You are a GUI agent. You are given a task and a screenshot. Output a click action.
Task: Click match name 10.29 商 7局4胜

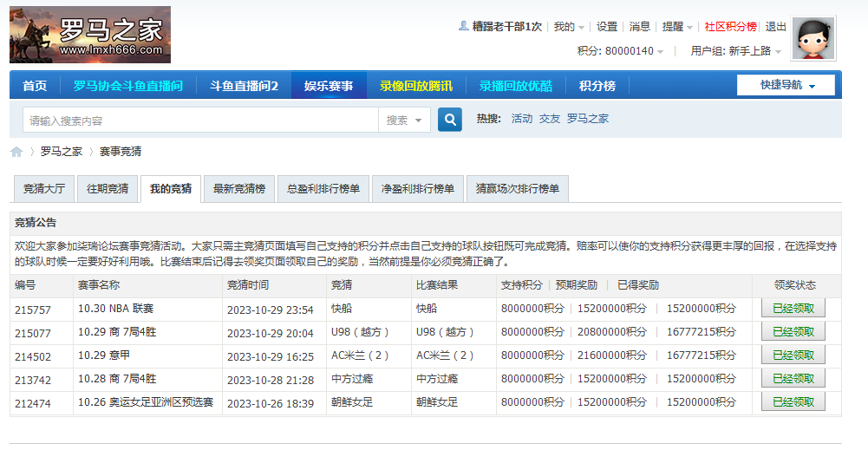pyautogui.click(x=117, y=331)
